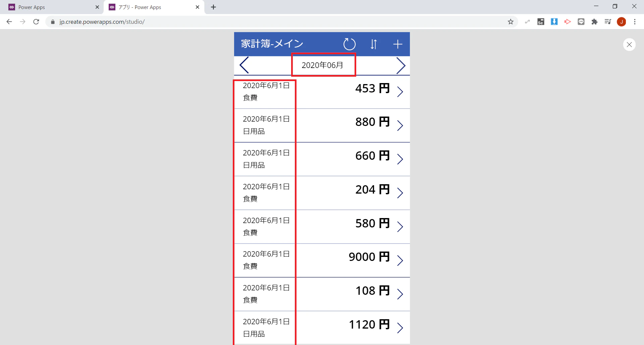
Task: Select the 880 円 amount
Action: tap(372, 122)
